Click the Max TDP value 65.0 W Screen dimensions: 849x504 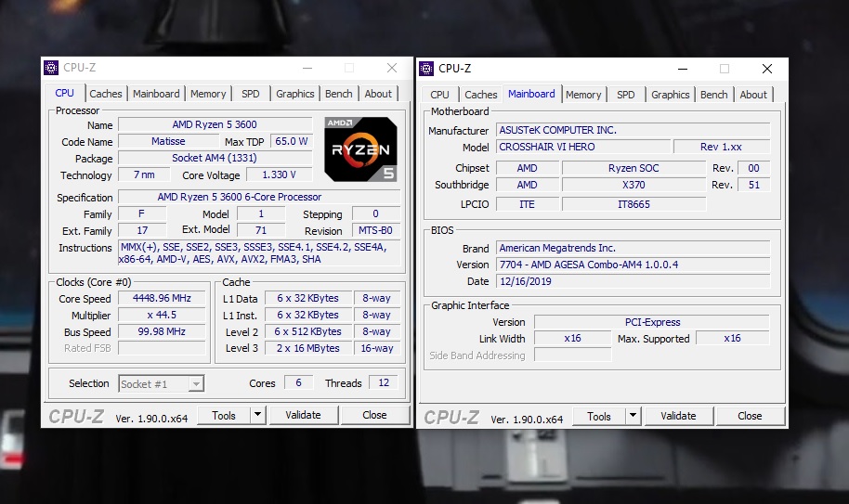[291, 141]
